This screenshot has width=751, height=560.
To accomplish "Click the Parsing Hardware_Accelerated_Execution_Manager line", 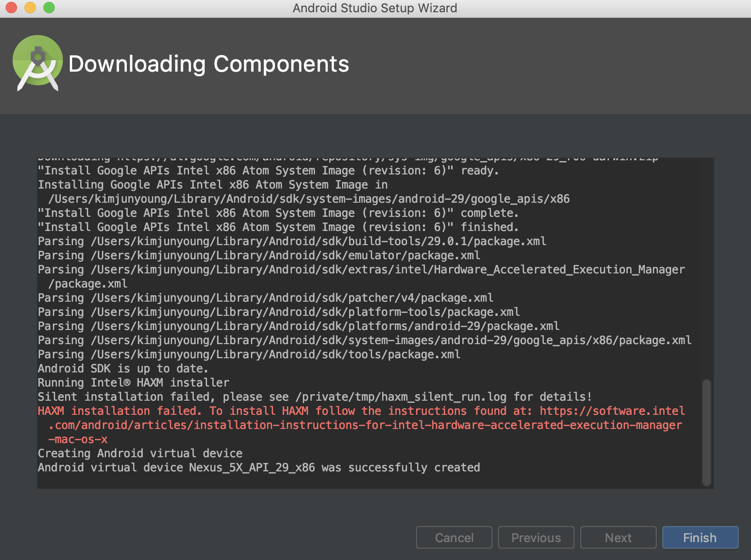I will 361,270.
